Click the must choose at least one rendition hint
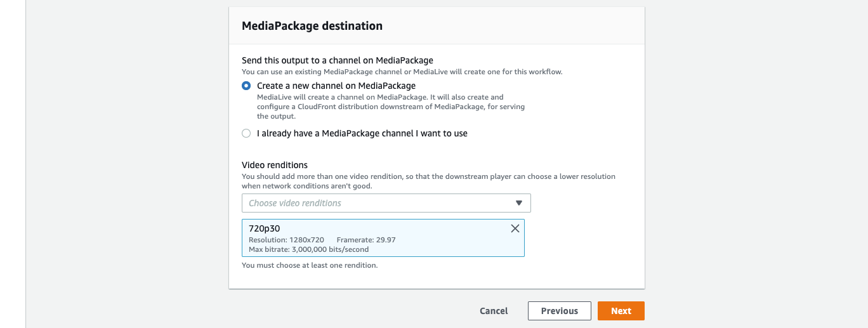The height and width of the screenshot is (328, 868). pos(310,265)
